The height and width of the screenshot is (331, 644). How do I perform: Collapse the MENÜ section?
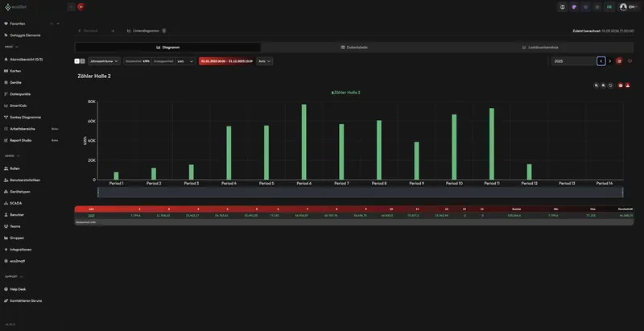pos(11,47)
